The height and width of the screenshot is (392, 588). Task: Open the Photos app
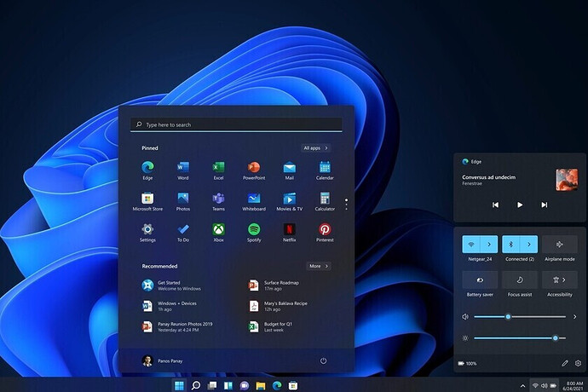point(183,201)
